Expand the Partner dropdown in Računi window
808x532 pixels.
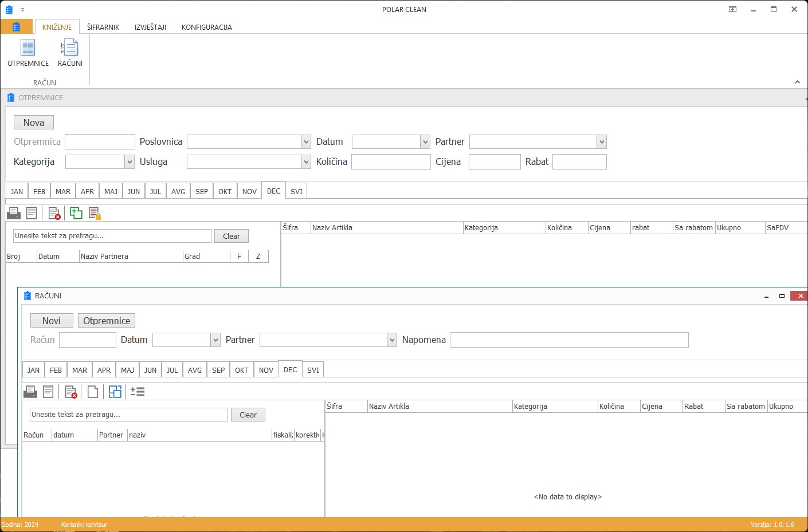(392, 340)
